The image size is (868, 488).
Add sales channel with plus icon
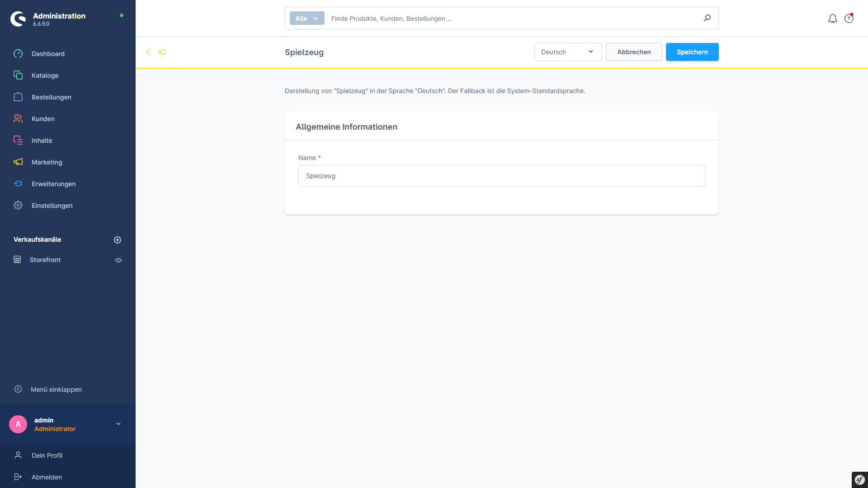pyautogui.click(x=118, y=240)
